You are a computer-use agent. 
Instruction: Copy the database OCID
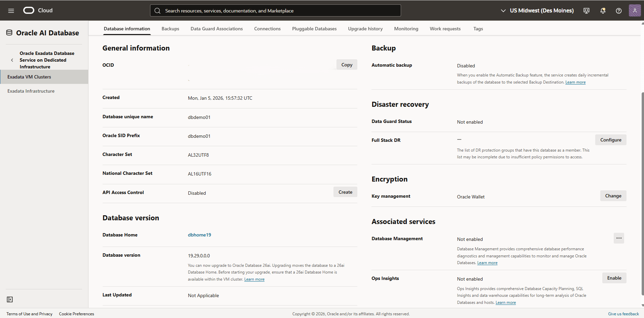point(347,64)
